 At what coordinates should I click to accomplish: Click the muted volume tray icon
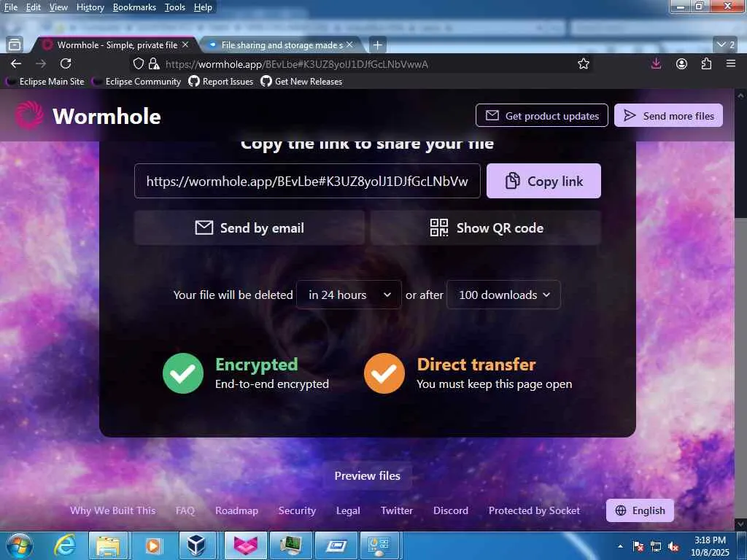click(673, 546)
